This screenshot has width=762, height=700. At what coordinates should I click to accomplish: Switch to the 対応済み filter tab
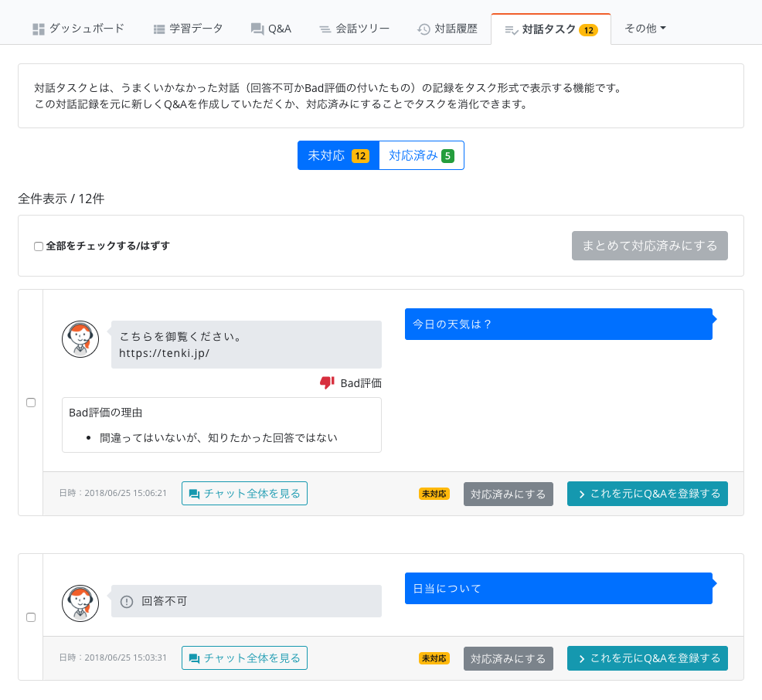(x=421, y=155)
